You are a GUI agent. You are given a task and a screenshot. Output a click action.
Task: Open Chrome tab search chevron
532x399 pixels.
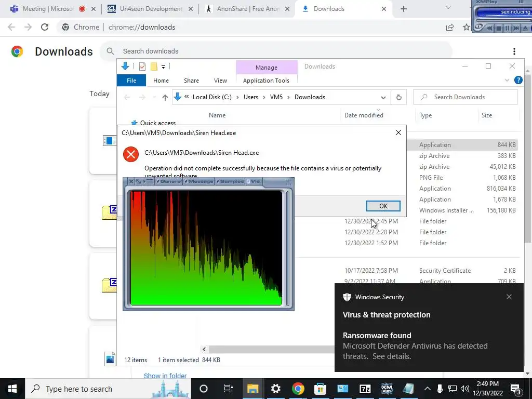tap(448, 8)
